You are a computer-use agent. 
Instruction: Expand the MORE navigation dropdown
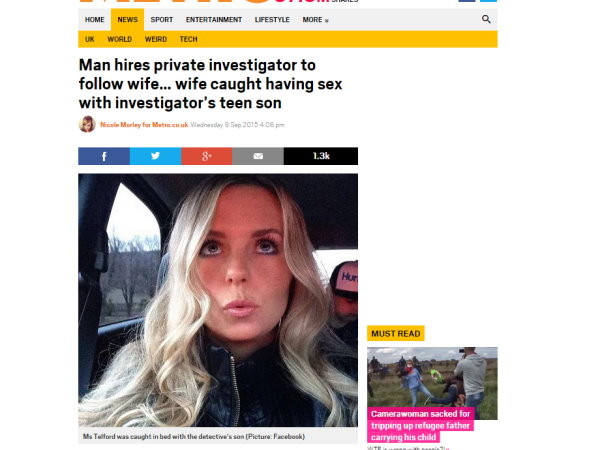tap(315, 20)
